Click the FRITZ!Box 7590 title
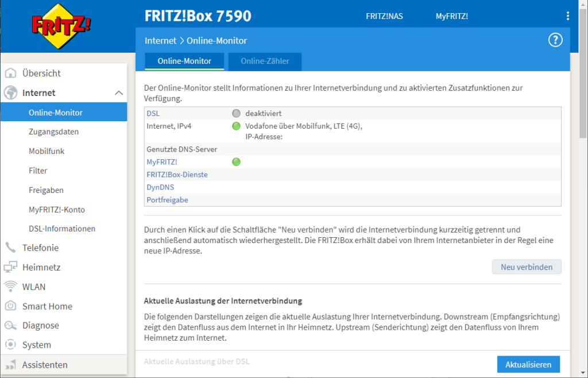 (x=198, y=16)
